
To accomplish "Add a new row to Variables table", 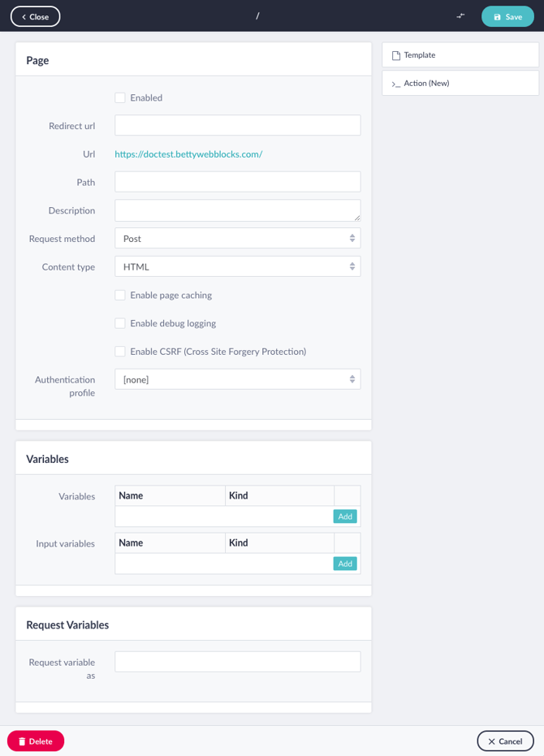I will tap(345, 516).
